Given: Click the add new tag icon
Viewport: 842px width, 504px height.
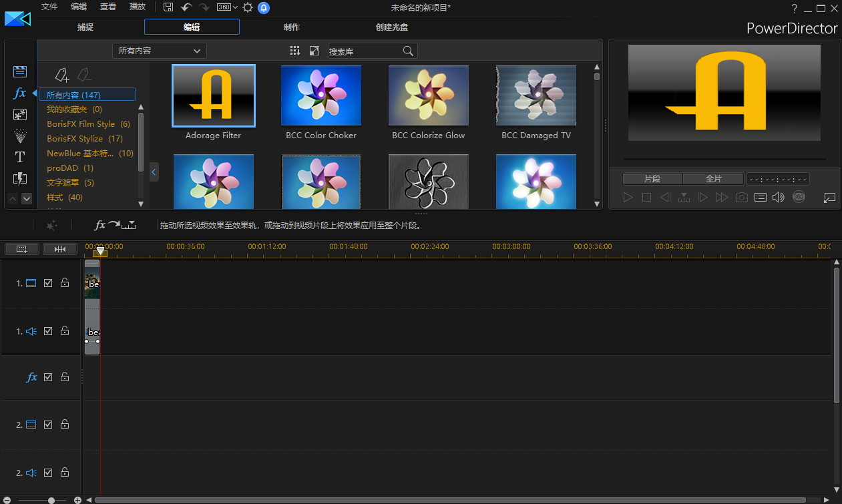Looking at the screenshot, I should 62,74.
